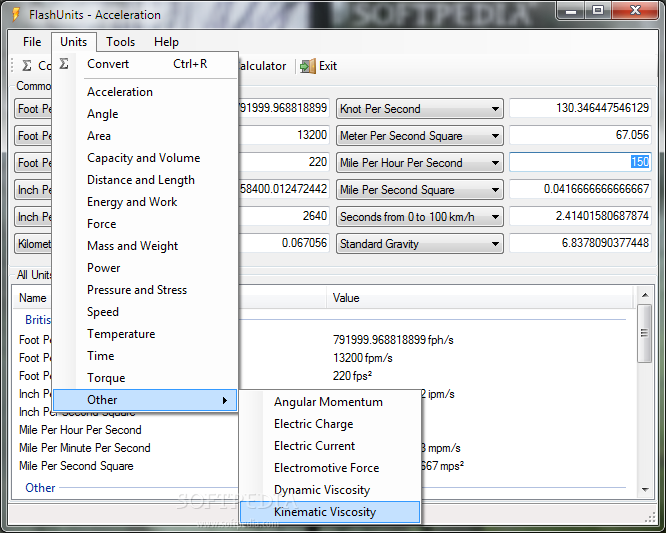
Task: Select Temperature category
Action: point(145,334)
